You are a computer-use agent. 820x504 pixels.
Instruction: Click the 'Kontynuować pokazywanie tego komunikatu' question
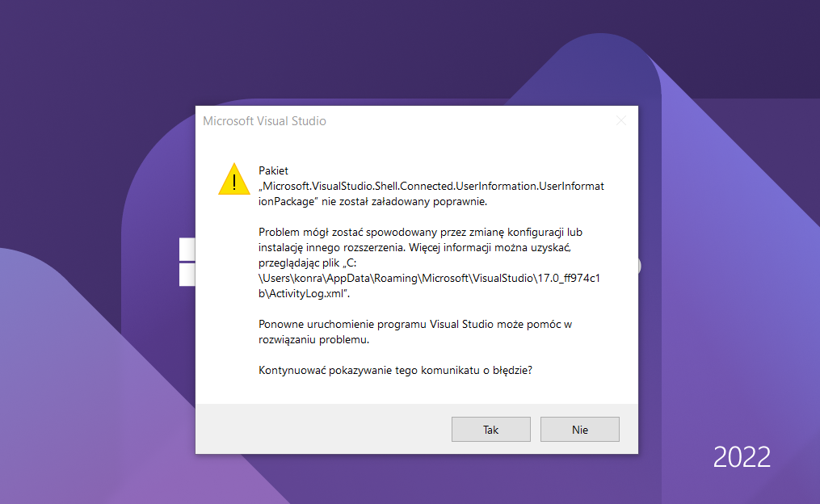(395, 370)
